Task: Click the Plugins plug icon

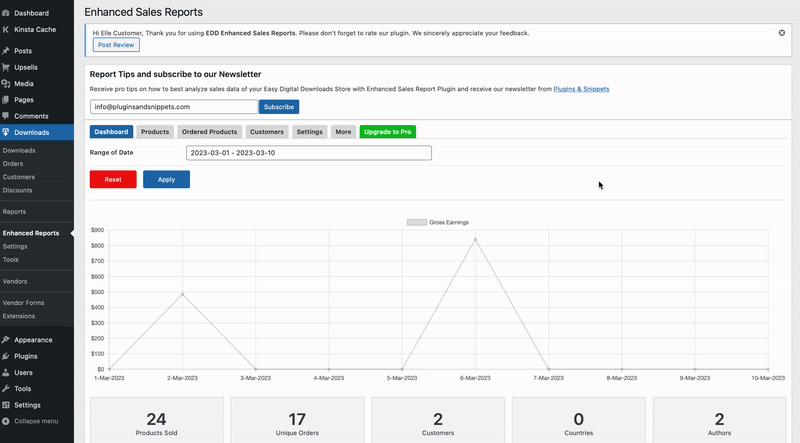Action: 6,356
